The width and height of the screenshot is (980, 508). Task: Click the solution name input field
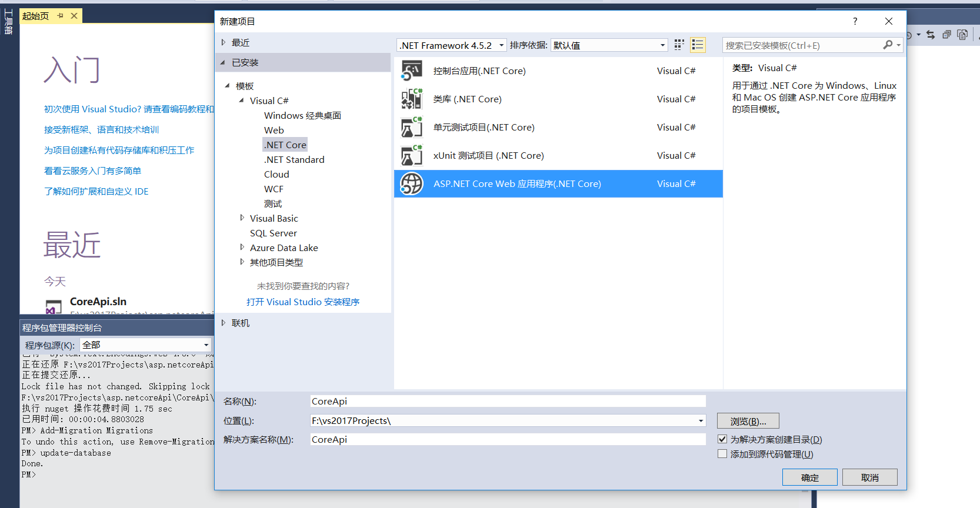[x=508, y=439]
